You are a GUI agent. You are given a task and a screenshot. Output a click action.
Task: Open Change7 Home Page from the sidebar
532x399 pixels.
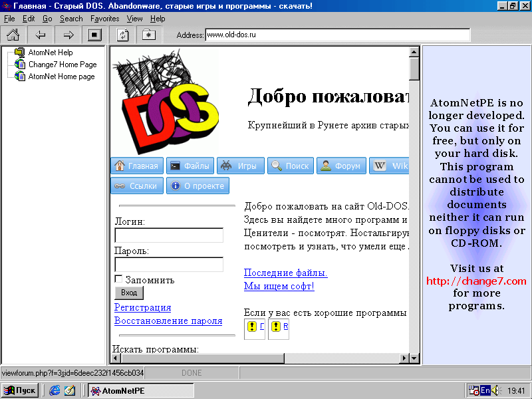point(62,65)
